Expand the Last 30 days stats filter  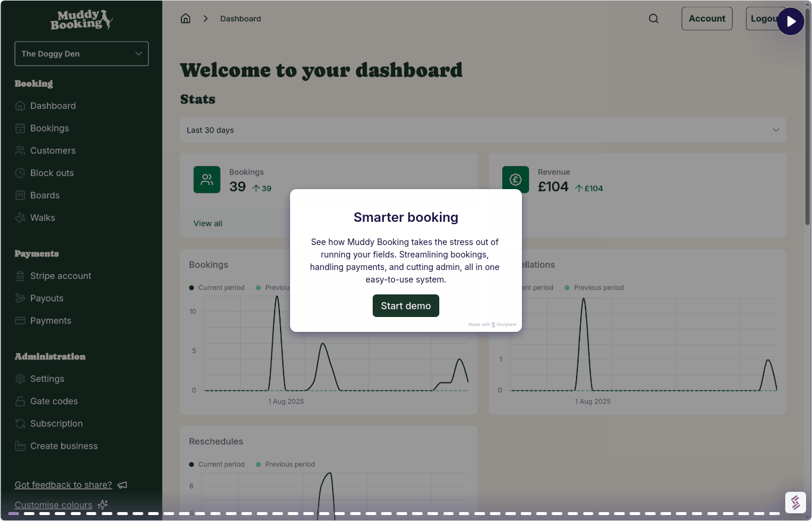(482, 130)
